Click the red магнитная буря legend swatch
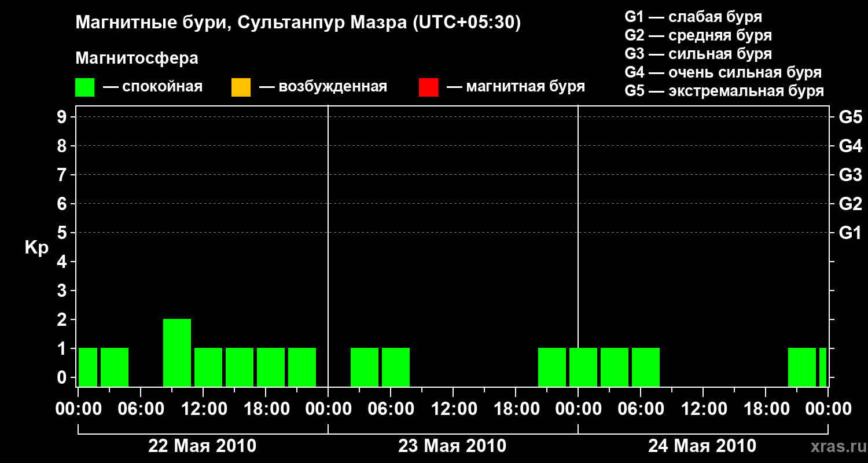 coord(428,87)
